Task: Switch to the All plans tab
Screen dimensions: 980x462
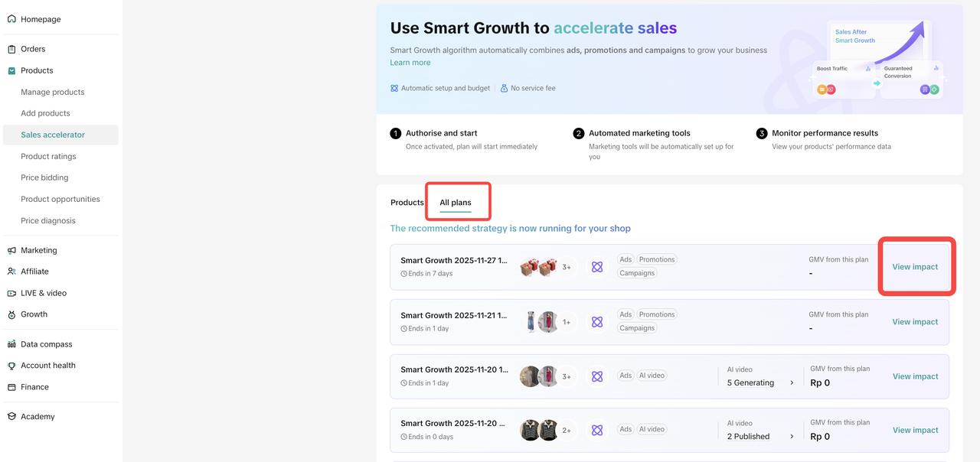Action: pyautogui.click(x=456, y=203)
